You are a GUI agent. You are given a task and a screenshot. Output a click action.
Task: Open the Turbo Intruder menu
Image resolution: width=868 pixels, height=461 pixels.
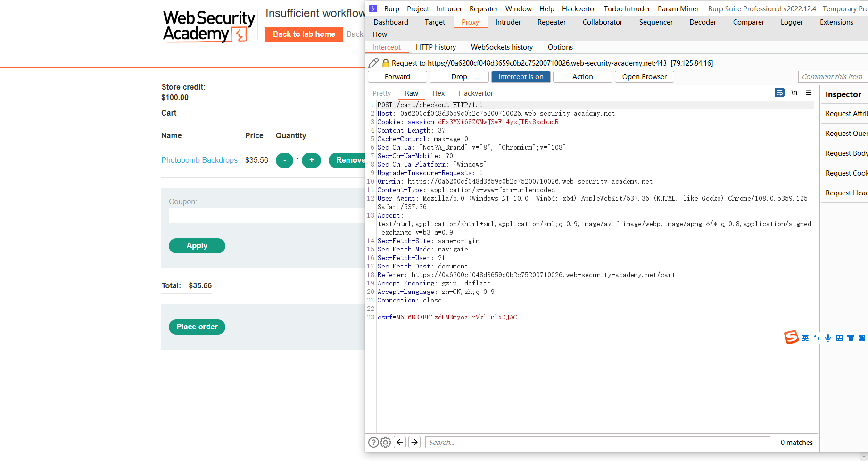[x=627, y=8]
